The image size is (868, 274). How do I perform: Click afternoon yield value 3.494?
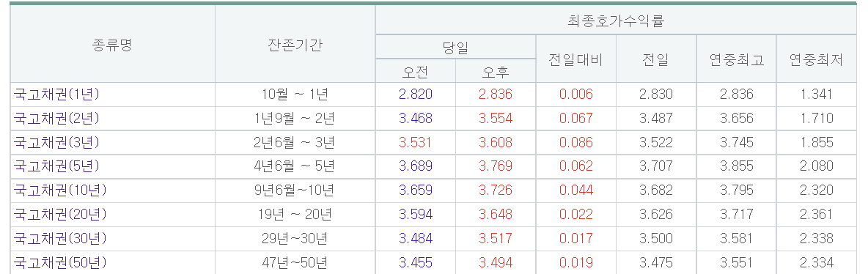click(x=496, y=262)
